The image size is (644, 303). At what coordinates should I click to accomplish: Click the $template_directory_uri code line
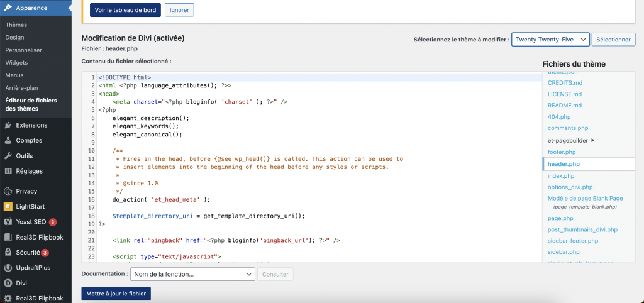coord(210,216)
